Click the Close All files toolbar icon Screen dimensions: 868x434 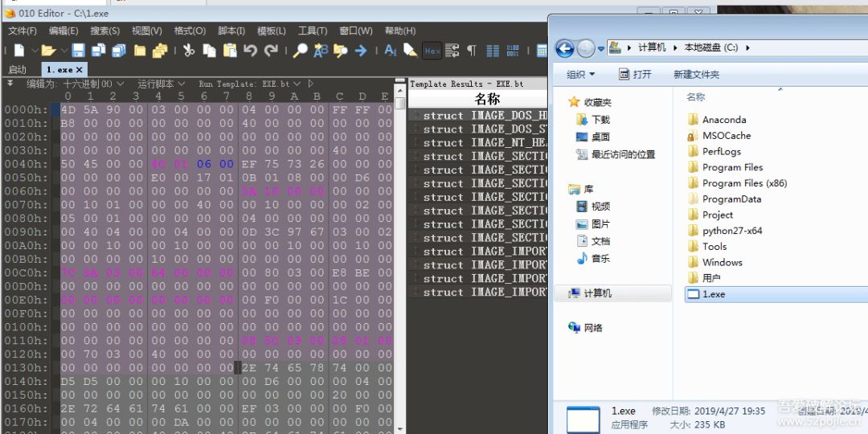pyautogui.click(x=160, y=51)
